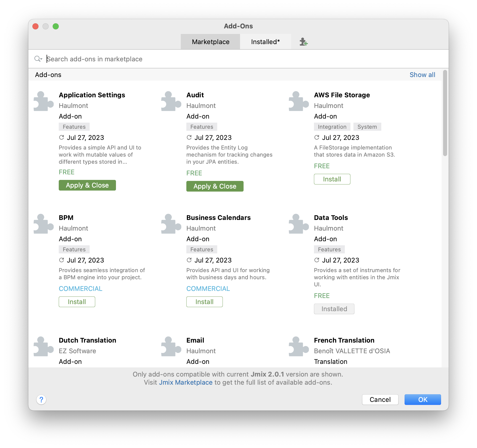
Task: Click the Email add-on puzzle icon
Action: [x=171, y=346]
